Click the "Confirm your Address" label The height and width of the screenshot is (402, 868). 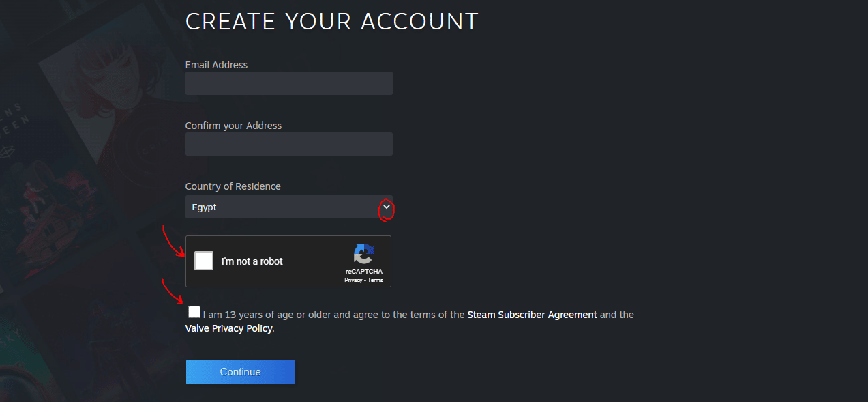pos(233,126)
